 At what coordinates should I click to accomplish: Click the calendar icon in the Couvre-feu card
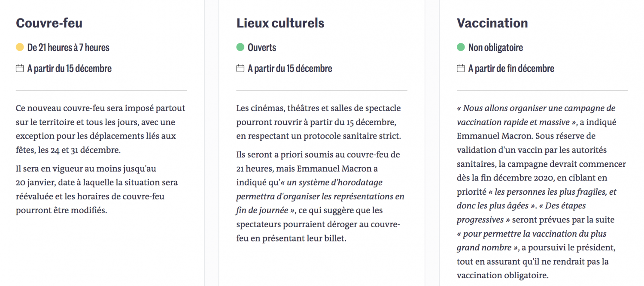20,68
